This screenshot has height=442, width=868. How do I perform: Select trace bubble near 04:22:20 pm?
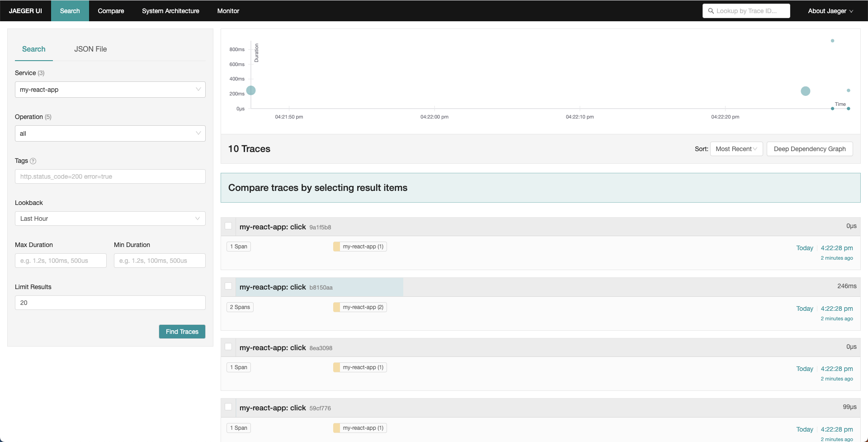pos(806,91)
